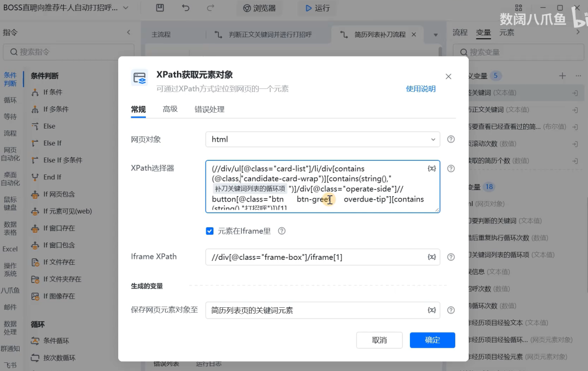588x371 pixels.
Task: Open the project name dropdown arrow
Action: 126,8
